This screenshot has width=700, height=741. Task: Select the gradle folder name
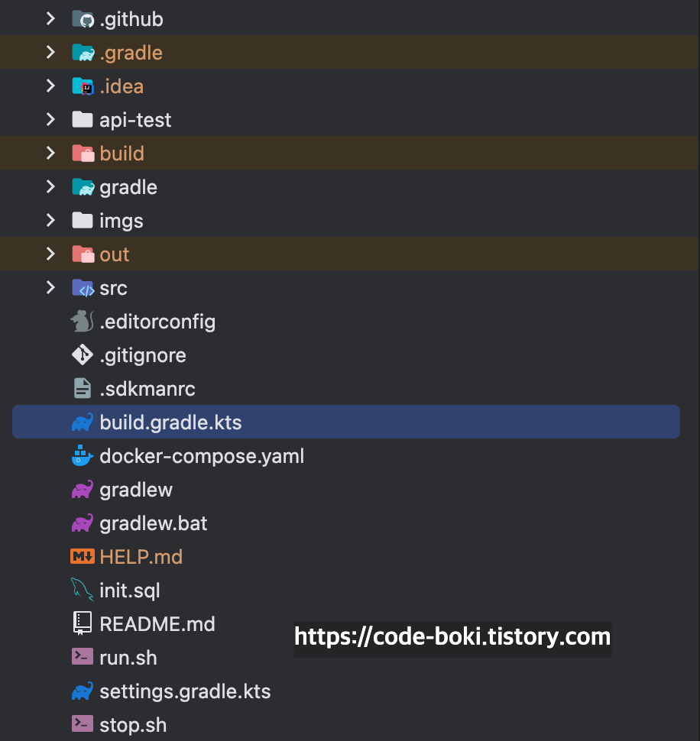(x=128, y=188)
